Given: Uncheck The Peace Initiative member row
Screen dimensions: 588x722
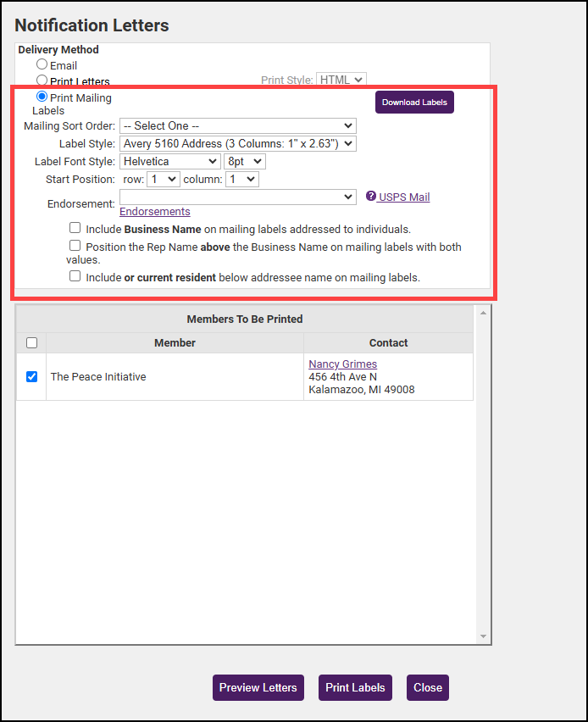Looking at the screenshot, I should coord(32,376).
